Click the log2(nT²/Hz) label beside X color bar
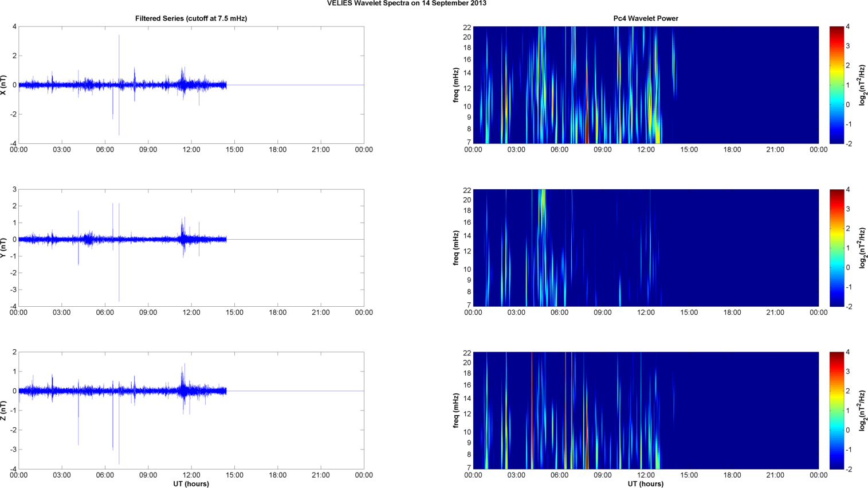Viewport: 868px width, 488px height. (861, 85)
